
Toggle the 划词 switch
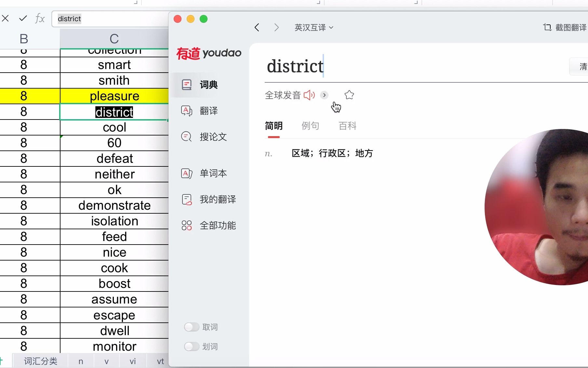192,347
